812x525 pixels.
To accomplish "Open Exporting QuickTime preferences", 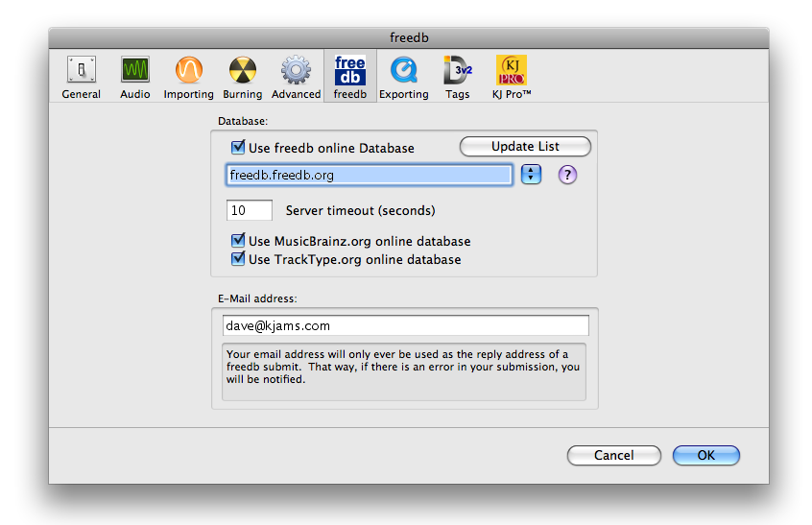I will (404, 77).
